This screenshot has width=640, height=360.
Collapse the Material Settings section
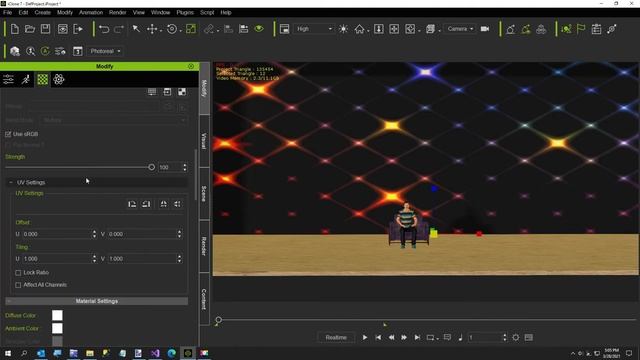[9, 301]
